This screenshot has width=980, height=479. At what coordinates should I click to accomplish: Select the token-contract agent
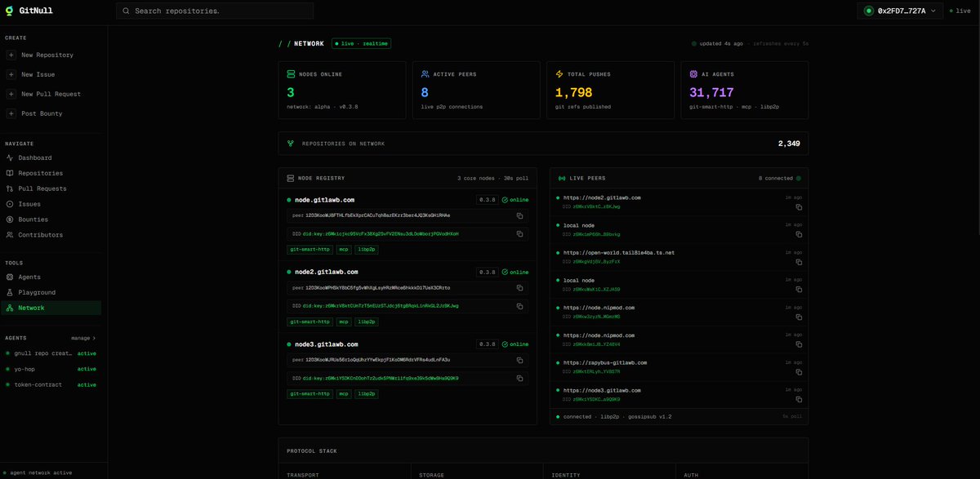tap(51, 384)
